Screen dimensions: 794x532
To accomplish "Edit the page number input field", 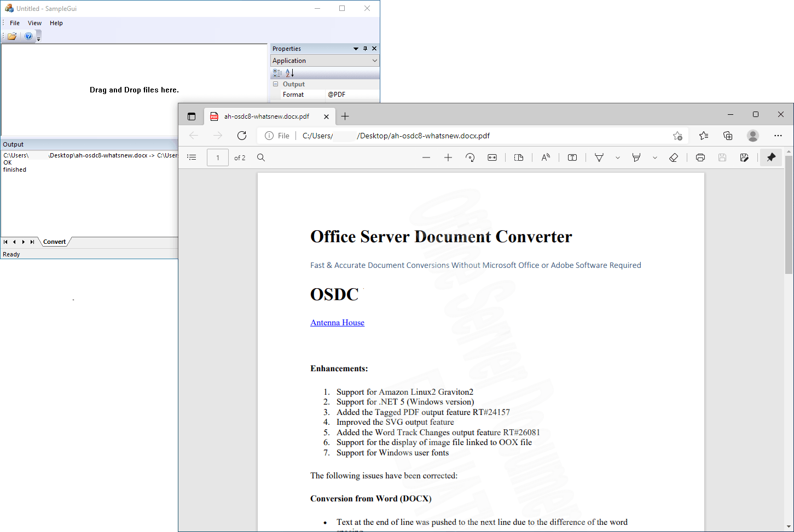I will 217,157.
